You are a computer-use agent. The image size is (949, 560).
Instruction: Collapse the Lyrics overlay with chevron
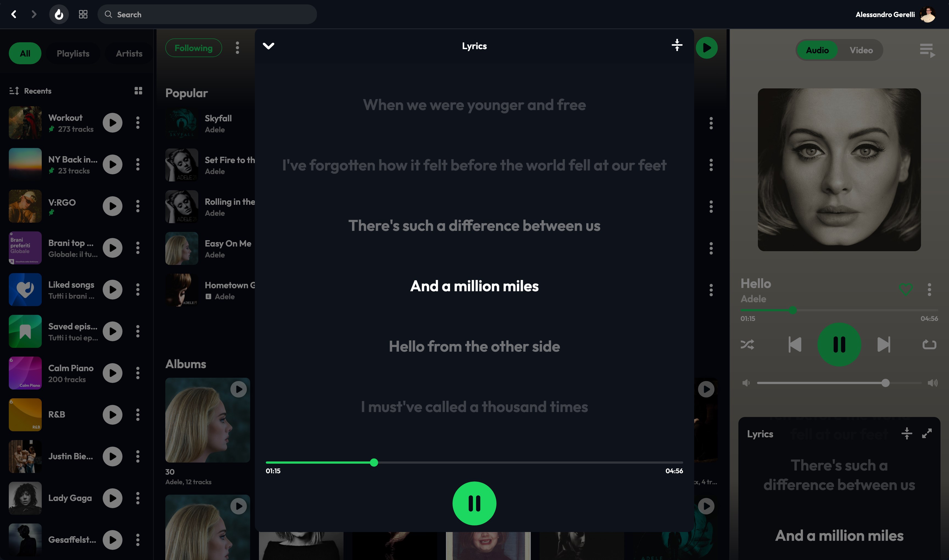[268, 46]
